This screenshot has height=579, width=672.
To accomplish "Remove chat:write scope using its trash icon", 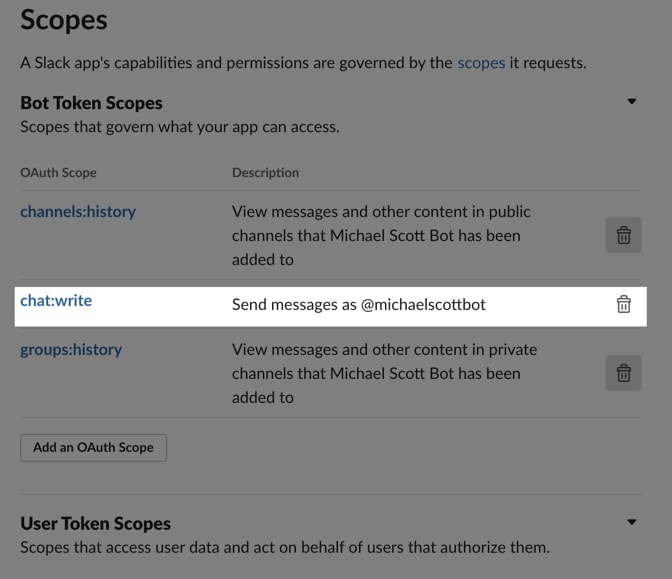I will [624, 305].
